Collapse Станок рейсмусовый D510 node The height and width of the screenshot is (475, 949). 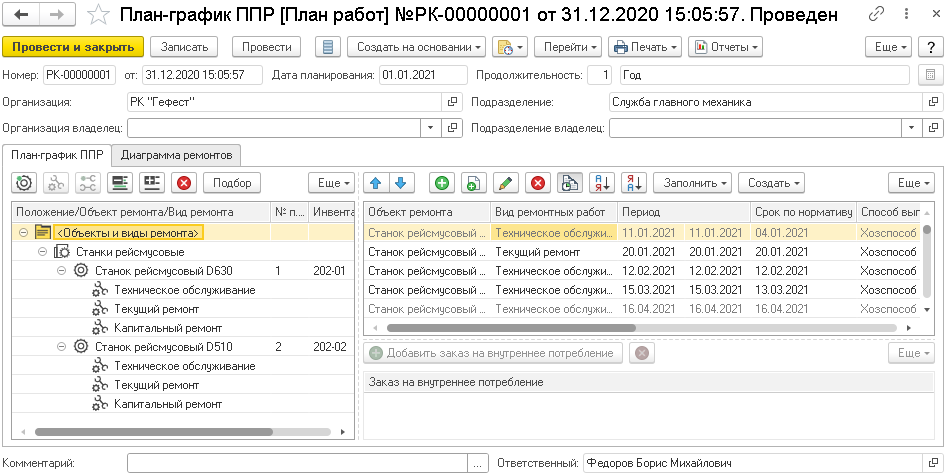[x=61, y=347]
